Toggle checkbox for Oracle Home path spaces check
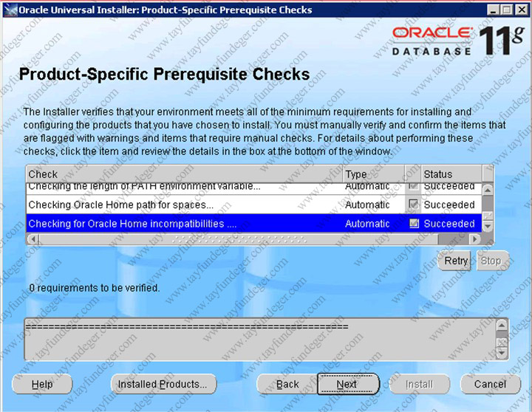Viewport: 532px width, 412px height. click(414, 204)
